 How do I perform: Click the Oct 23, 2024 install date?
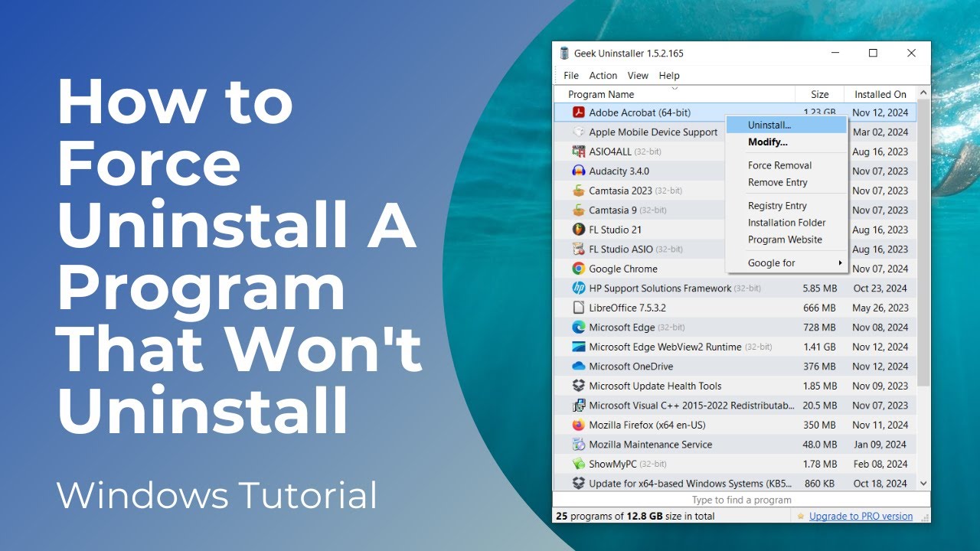click(880, 289)
